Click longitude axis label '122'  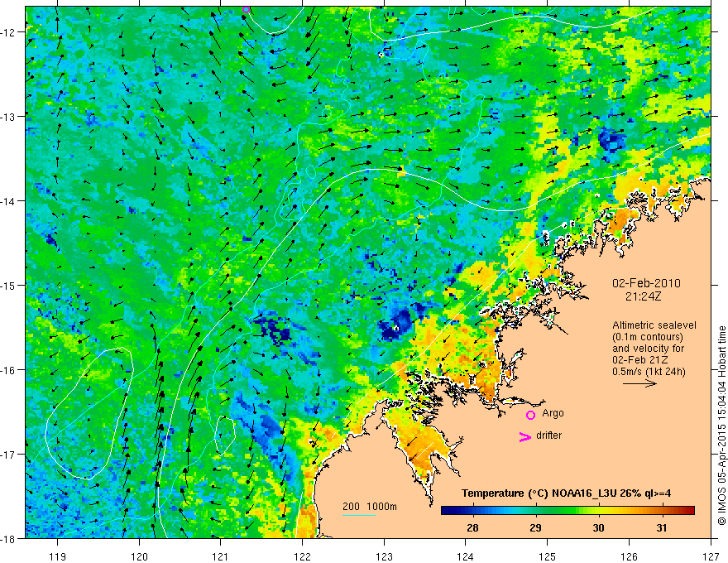[302, 556]
